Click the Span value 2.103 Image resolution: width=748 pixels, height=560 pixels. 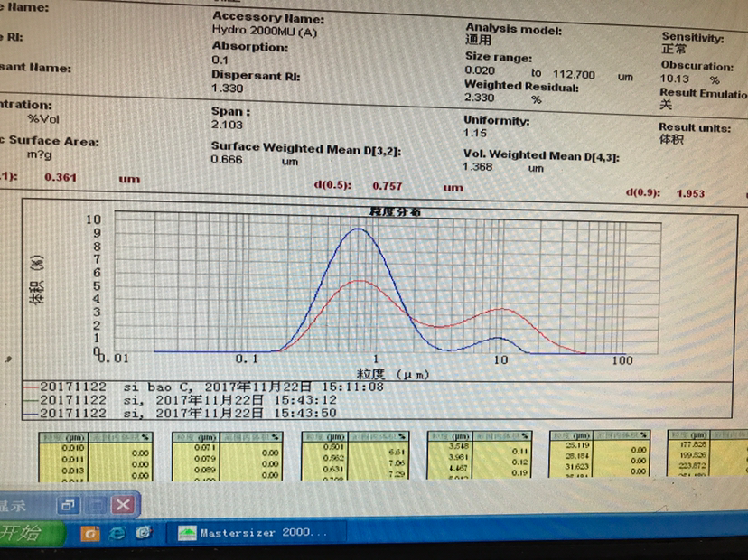pos(227,125)
